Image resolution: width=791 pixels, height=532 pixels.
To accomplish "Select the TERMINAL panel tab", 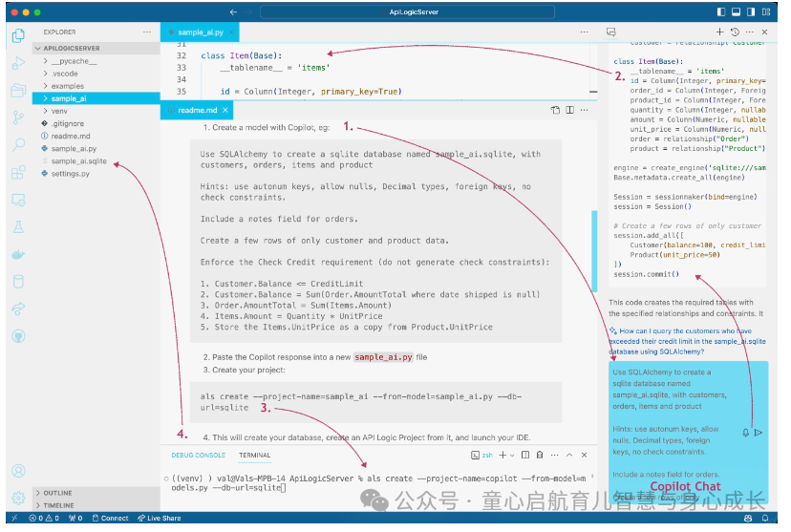I will (x=255, y=456).
